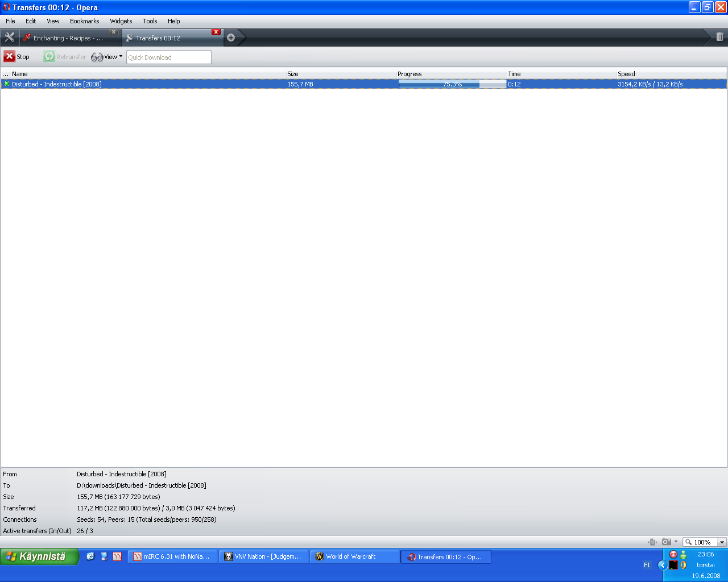Screen dimensions: 728x582
Task: Expand hidden tray icons arrow
Action: pyautogui.click(x=662, y=565)
